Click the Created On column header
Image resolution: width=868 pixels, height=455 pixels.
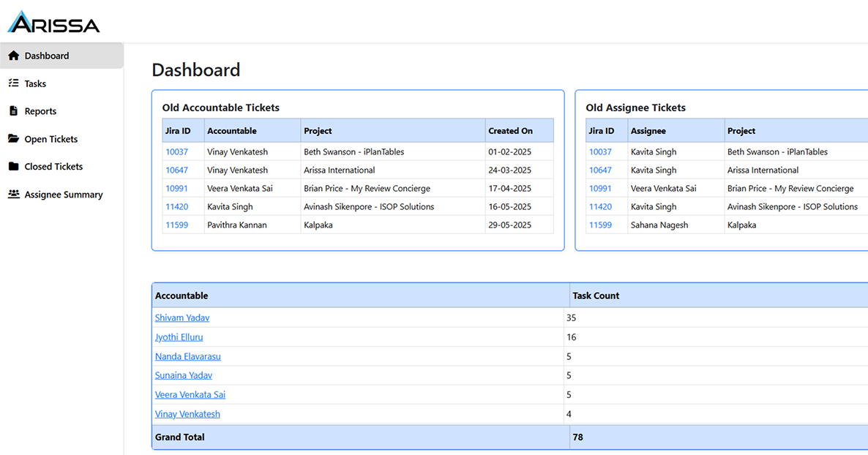pyautogui.click(x=510, y=131)
